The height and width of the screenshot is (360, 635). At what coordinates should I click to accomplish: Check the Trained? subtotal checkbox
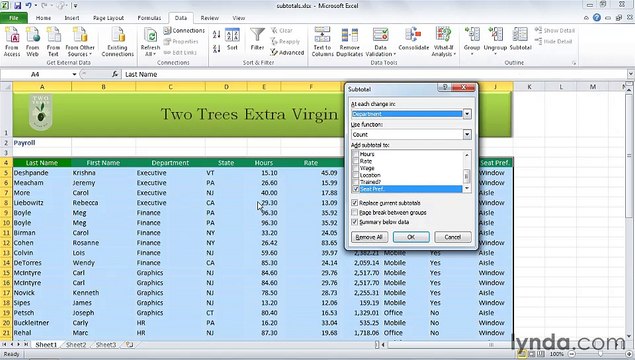(356, 182)
